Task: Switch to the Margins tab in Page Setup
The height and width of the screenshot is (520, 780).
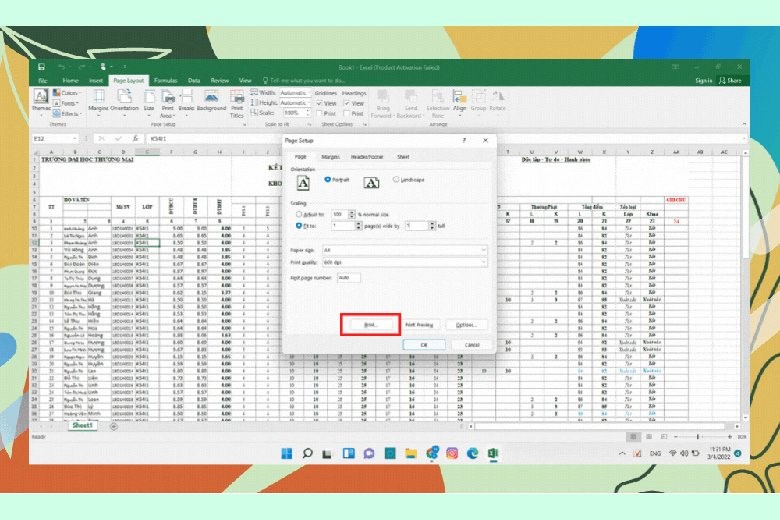Action: click(330, 157)
